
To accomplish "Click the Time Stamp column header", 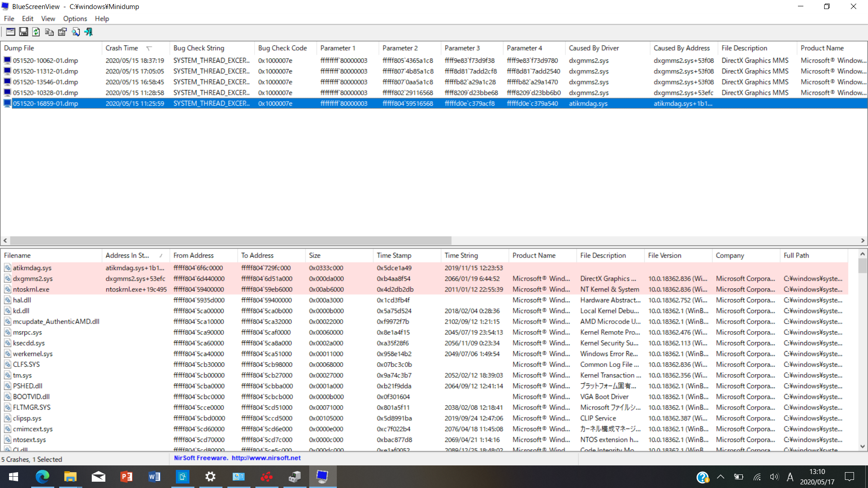I will [x=407, y=255].
